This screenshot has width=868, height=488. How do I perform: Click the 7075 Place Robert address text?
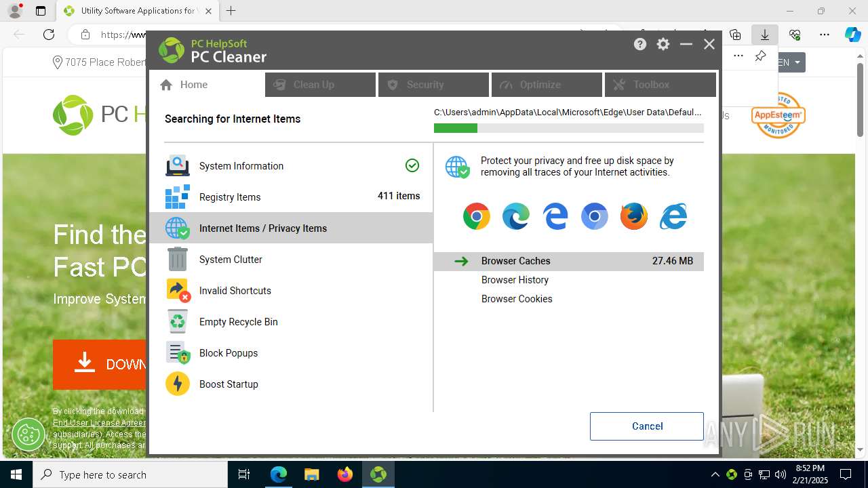pos(105,62)
